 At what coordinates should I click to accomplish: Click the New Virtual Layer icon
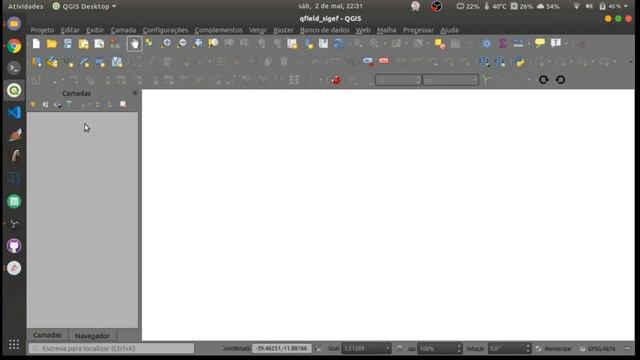(117, 62)
